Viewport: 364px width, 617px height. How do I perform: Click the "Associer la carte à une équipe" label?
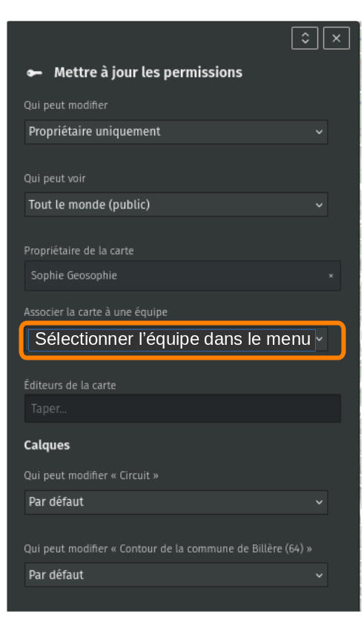96,312
